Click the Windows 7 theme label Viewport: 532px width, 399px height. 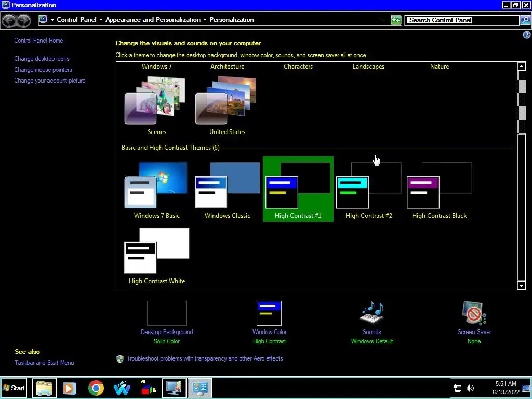pos(157,66)
